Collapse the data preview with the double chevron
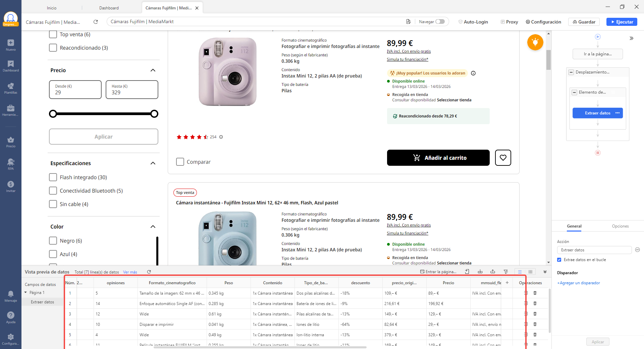Screen dimensions: 644x349 (545, 272)
